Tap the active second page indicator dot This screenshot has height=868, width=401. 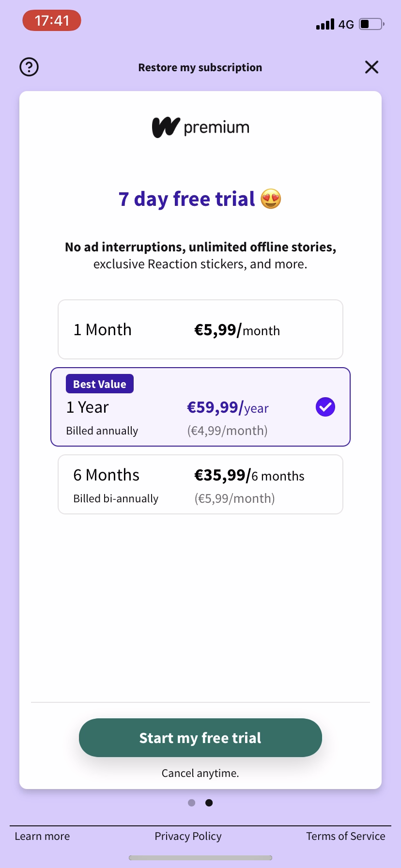209,803
